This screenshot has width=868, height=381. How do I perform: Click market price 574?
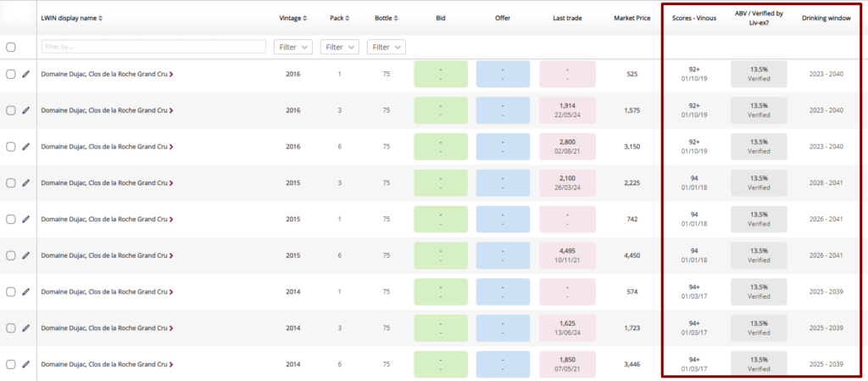tap(631, 292)
